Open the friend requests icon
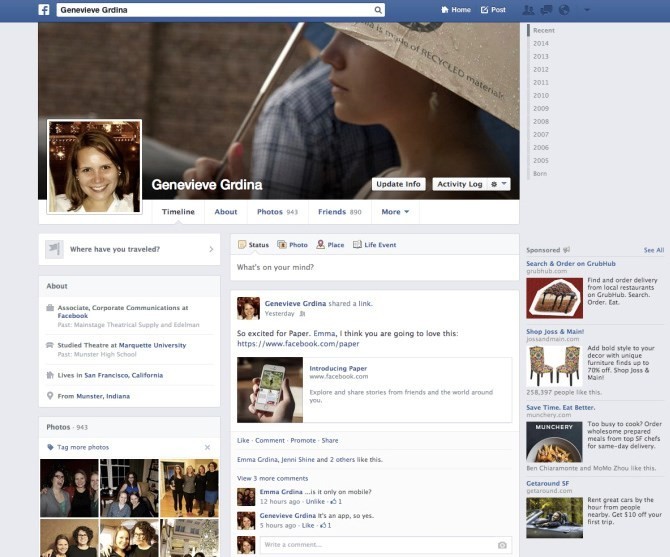 tap(528, 10)
